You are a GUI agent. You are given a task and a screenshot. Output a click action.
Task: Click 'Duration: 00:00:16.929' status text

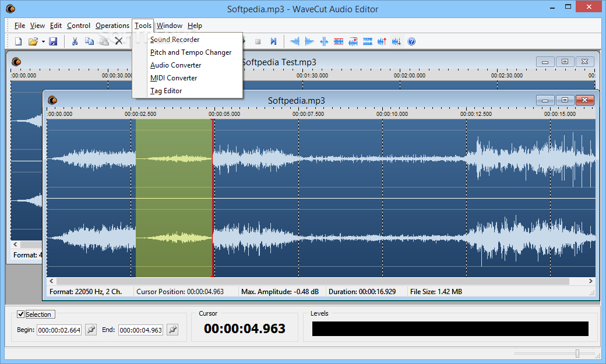362,292
